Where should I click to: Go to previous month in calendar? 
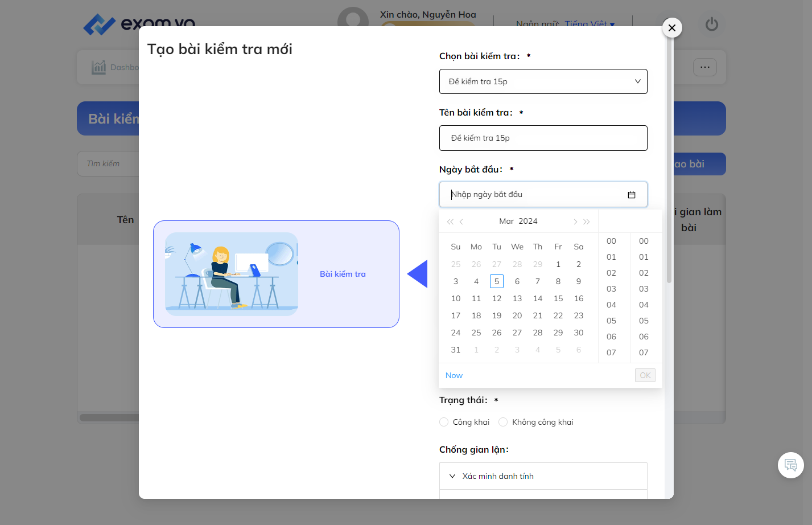(461, 222)
